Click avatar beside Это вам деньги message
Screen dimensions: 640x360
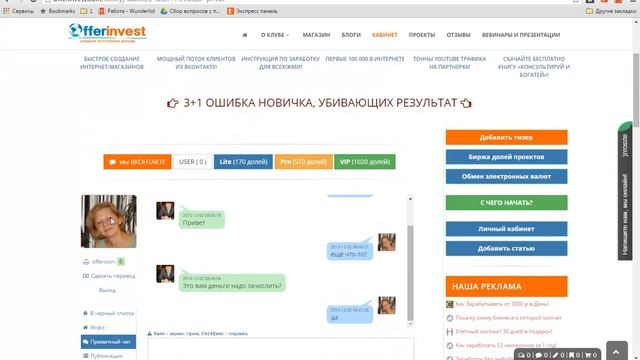(x=165, y=273)
